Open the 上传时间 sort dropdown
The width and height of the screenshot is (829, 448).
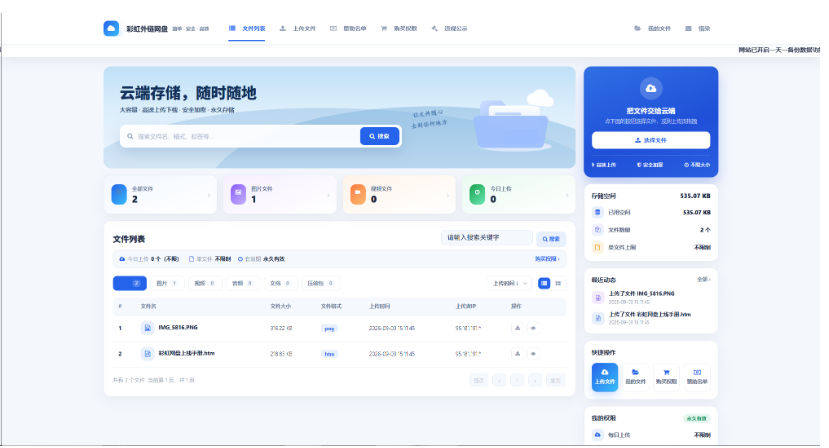(509, 284)
